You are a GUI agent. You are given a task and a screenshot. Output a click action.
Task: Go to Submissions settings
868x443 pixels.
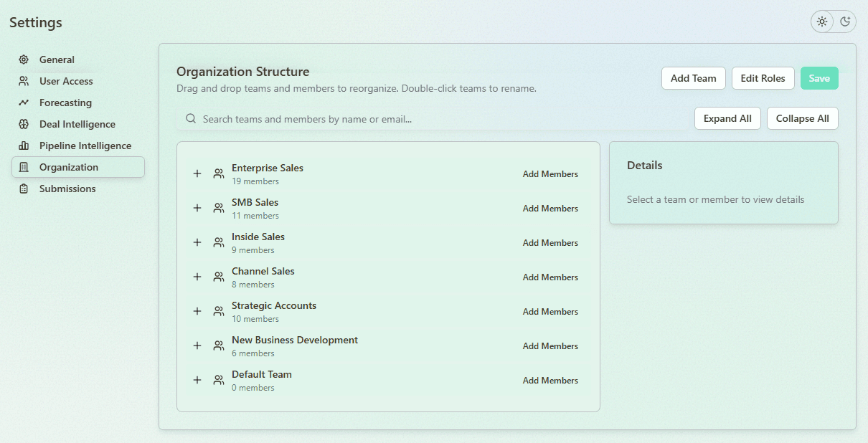tap(78, 189)
